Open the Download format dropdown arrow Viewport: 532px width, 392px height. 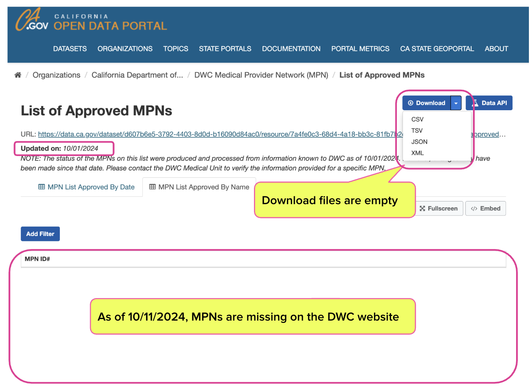[456, 103]
